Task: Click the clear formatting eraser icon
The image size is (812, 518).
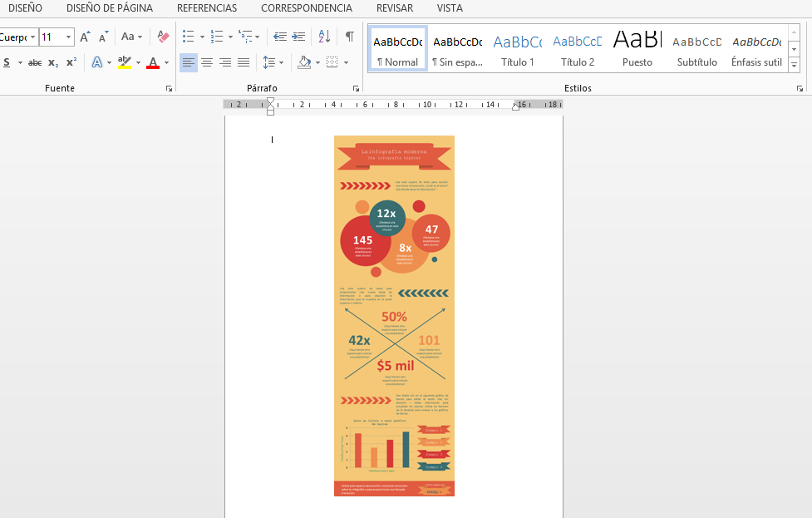Action: (163, 37)
